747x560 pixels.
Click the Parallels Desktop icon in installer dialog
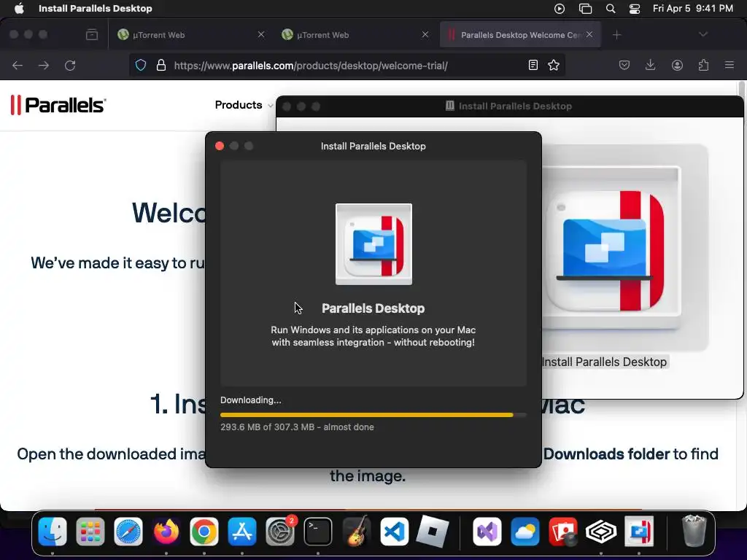pyautogui.click(x=373, y=244)
